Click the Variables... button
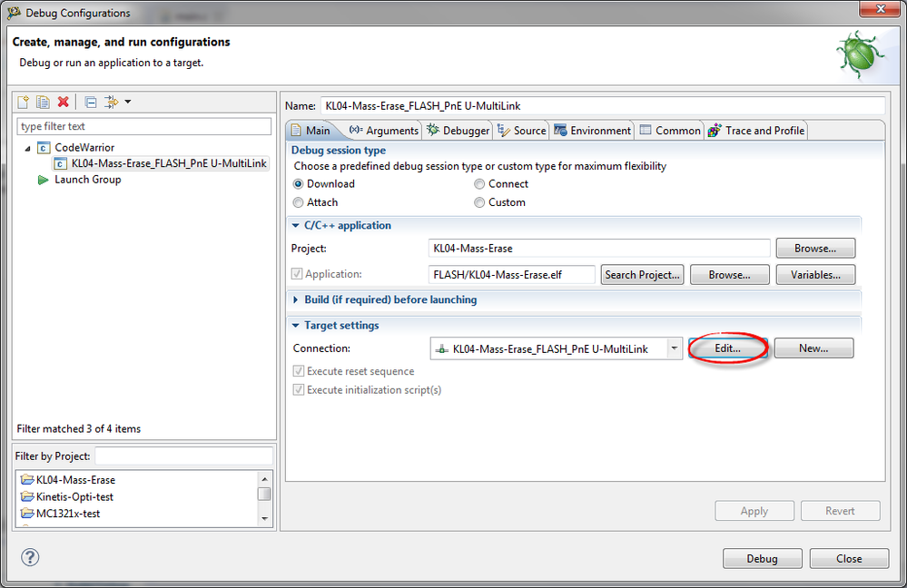The width and height of the screenshot is (907, 588). tap(815, 275)
